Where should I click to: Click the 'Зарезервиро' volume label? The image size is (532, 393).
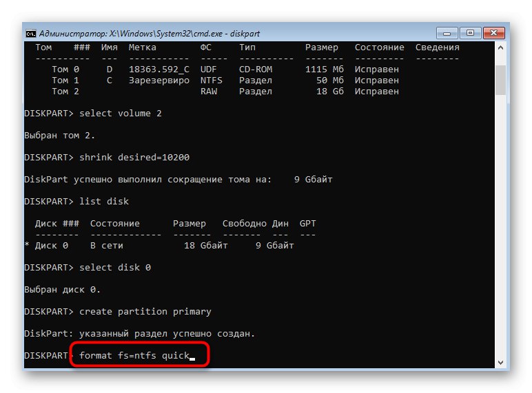pos(159,81)
